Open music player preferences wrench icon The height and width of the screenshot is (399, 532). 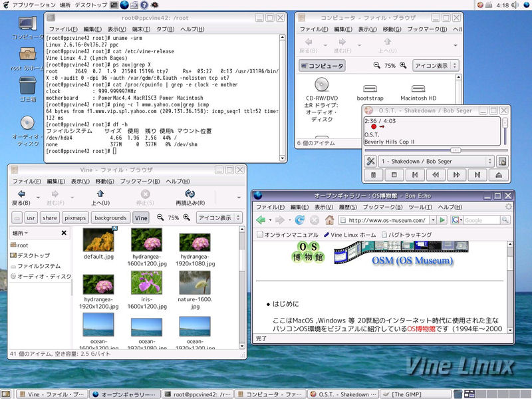click(x=370, y=161)
